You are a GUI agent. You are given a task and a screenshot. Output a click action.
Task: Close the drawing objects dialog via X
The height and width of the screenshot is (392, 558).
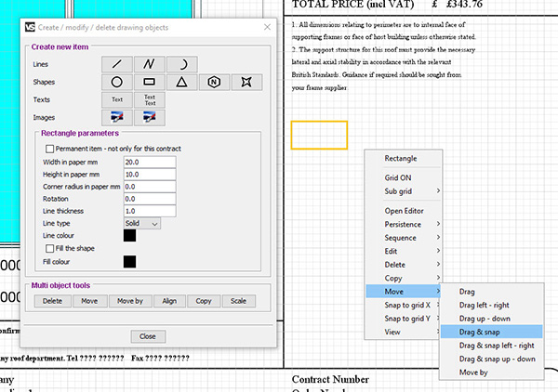267,27
